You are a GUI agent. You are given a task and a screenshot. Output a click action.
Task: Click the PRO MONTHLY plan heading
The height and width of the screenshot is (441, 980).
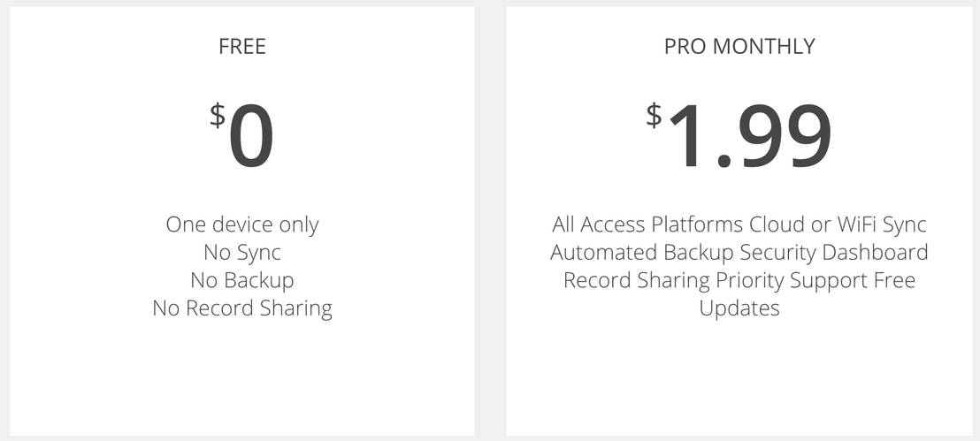tap(739, 47)
